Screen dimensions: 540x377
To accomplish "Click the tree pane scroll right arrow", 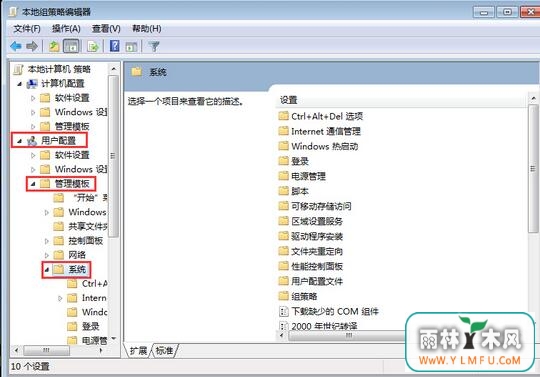I will [101, 350].
